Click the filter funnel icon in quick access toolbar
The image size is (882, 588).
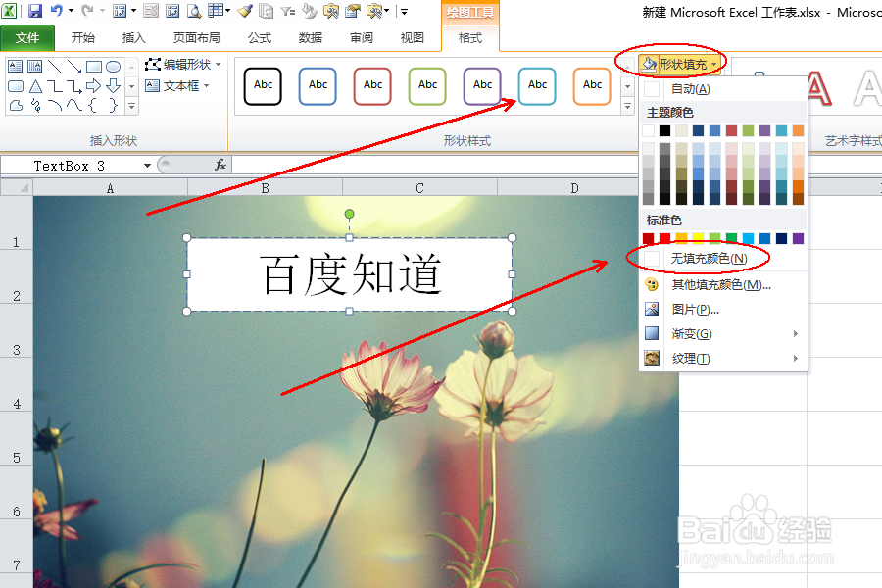tap(287, 11)
